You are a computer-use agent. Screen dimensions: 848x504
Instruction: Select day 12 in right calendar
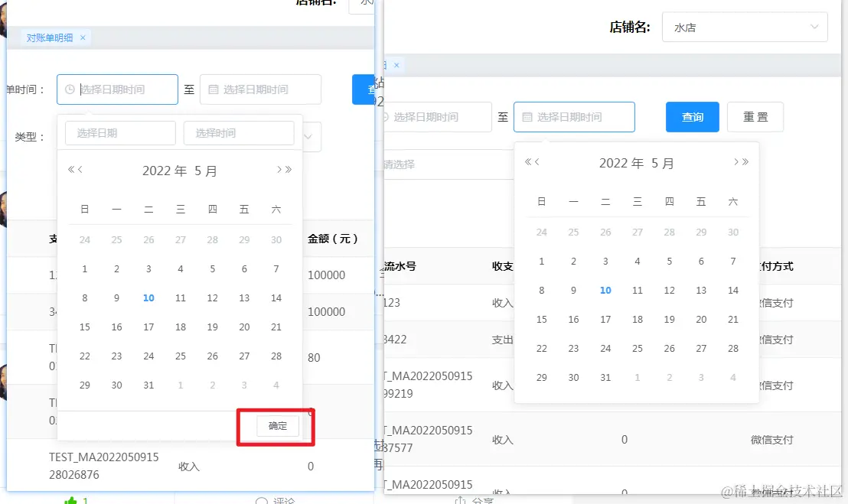670,291
